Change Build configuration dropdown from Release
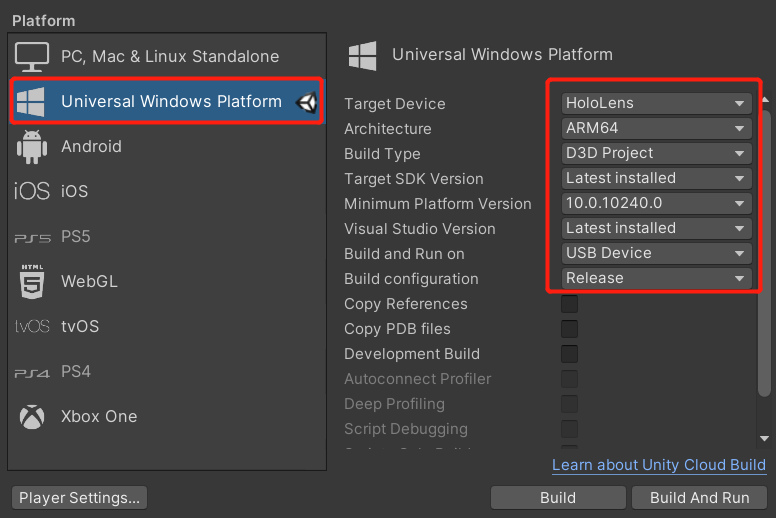This screenshot has width=776, height=518. [x=655, y=278]
